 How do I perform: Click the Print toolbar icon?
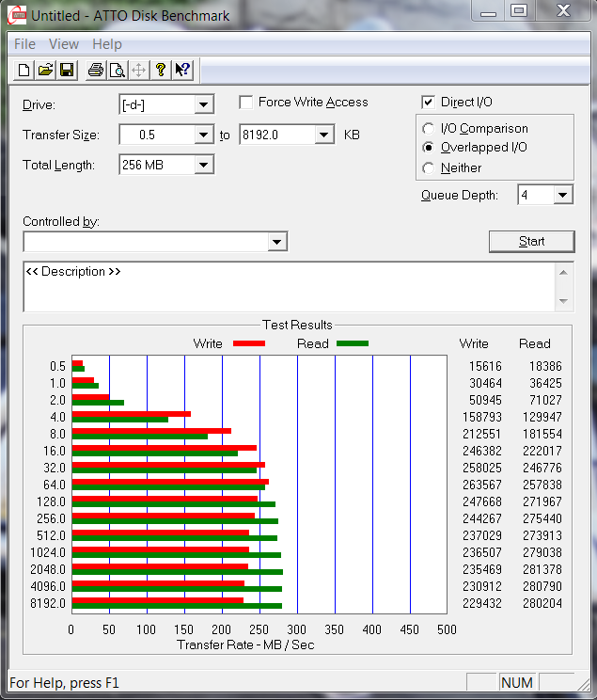(x=95, y=70)
